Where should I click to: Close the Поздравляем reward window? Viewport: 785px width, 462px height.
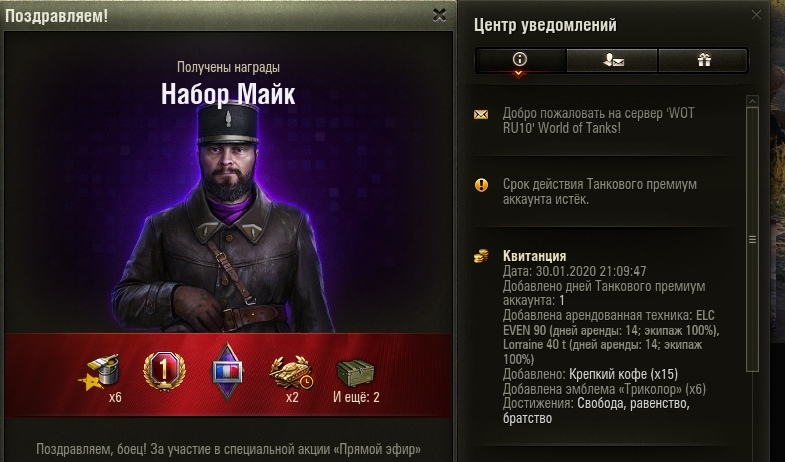pos(439,16)
